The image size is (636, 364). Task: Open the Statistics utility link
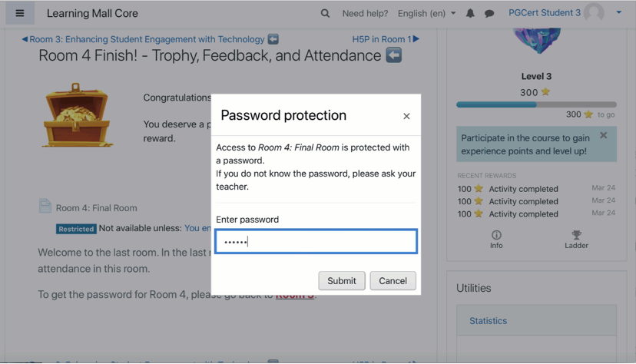click(489, 321)
